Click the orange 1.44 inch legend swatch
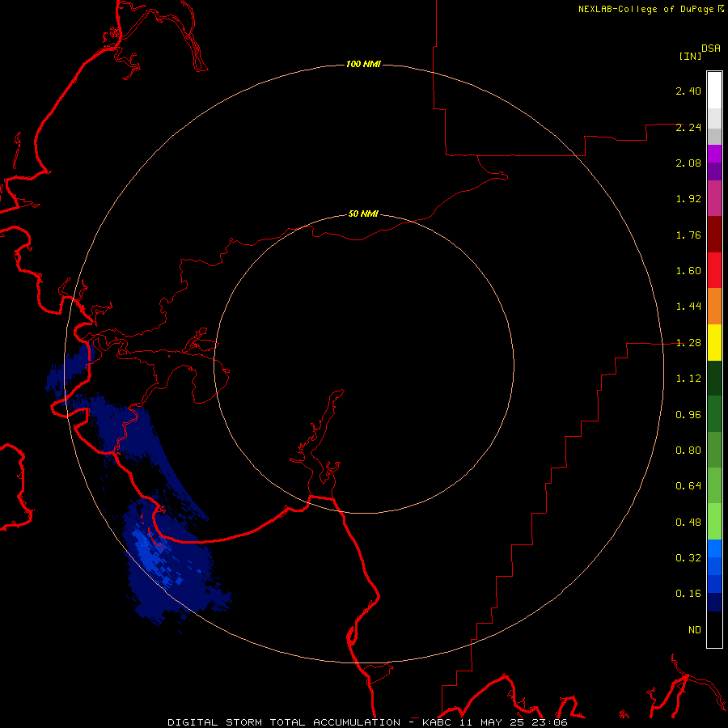This screenshot has width=728, height=728. click(x=714, y=307)
